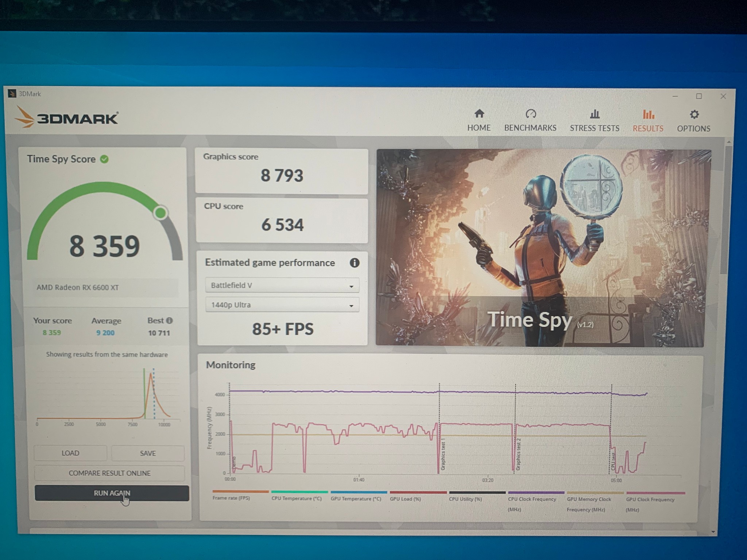Image resolution: width=747 pixels, height=560 pixels.
Task: Open the Home icon in navigation
Action: point(479,114)
